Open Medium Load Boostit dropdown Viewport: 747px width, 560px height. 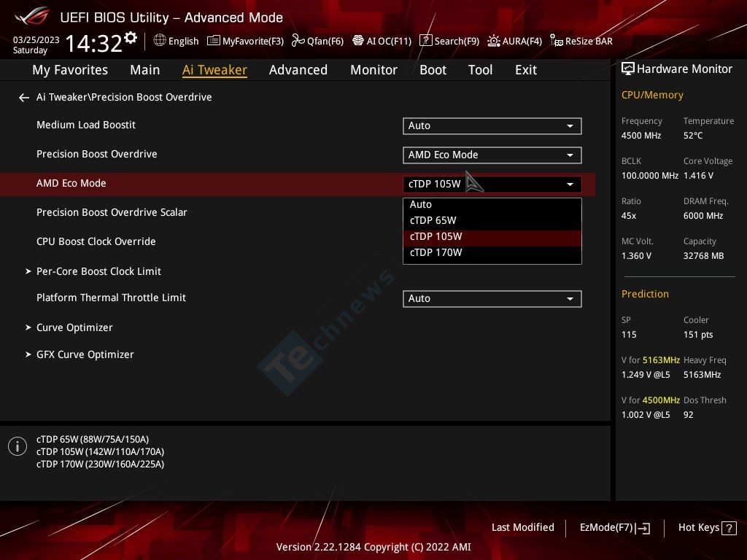[x=492, y=126]
